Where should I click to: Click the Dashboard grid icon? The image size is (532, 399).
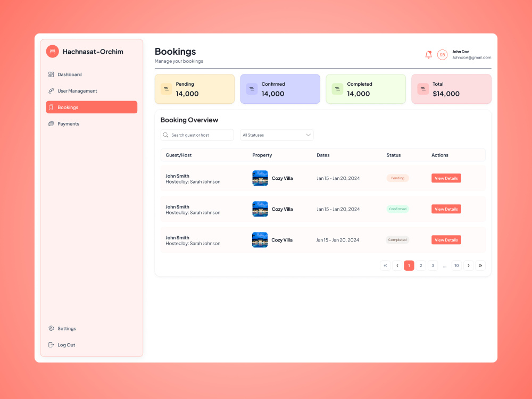[51, 74]
